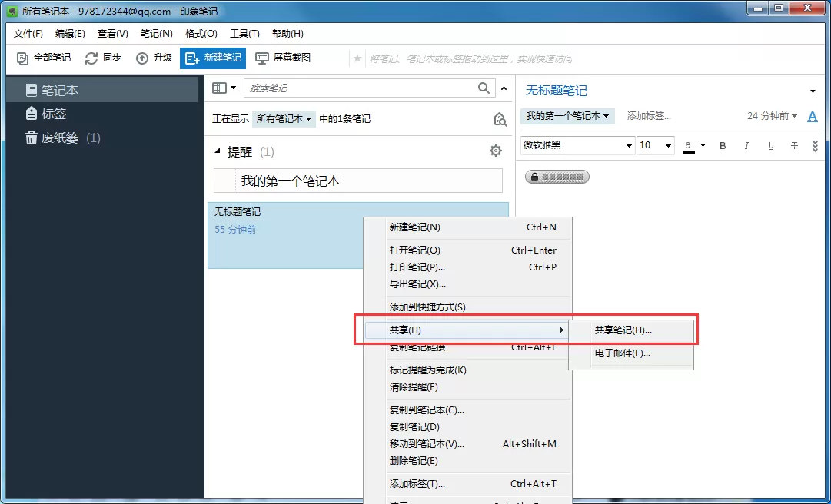Choose 清除提醒(E) in the context menu

[467, 387]
